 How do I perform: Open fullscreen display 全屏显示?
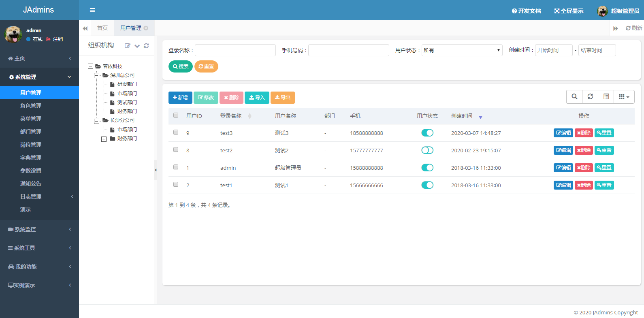pyautogui.click(x=569, y=11)
